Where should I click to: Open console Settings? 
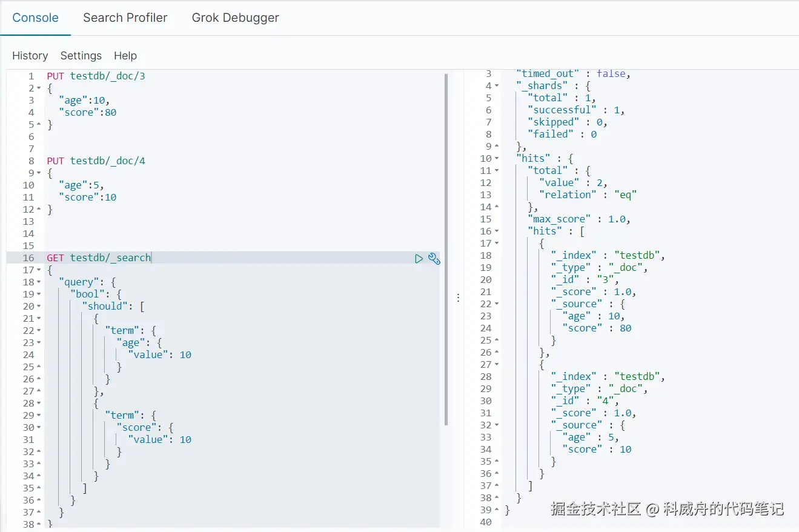pos(81,56)
